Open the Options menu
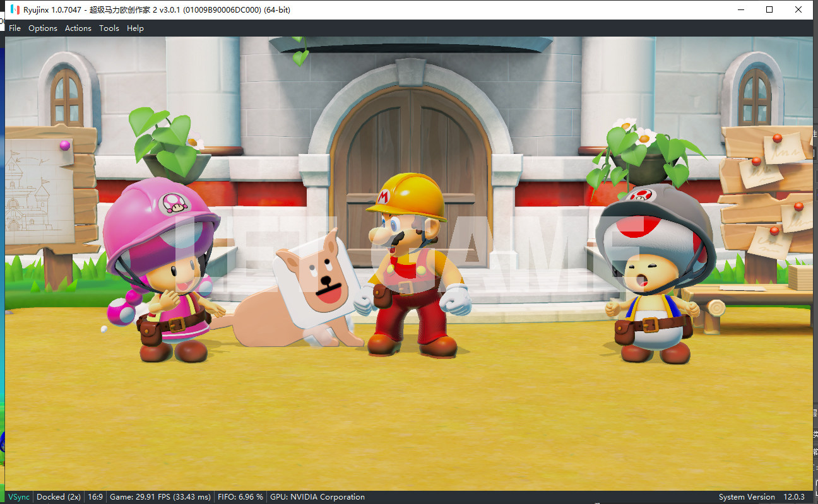 [42, 28]
